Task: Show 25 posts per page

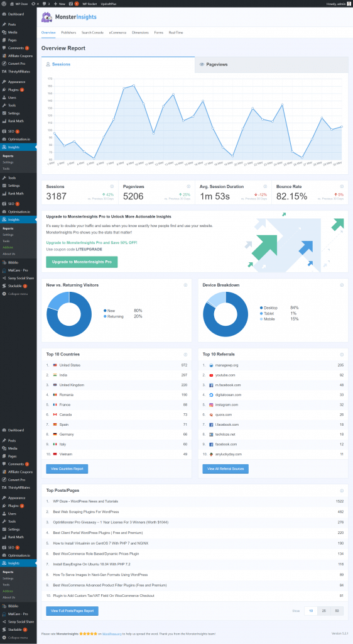Action: 324,611
